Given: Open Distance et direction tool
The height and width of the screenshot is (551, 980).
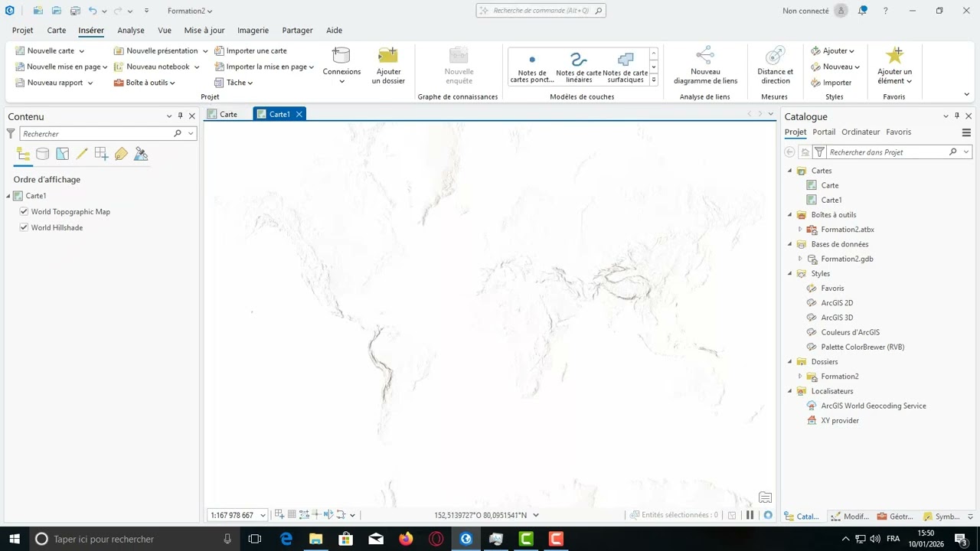Looking at the screenshot, I should point(775,65).
